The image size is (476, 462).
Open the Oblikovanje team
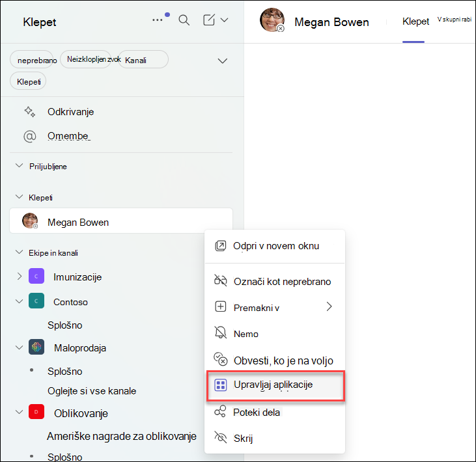(x=81, y=413)
